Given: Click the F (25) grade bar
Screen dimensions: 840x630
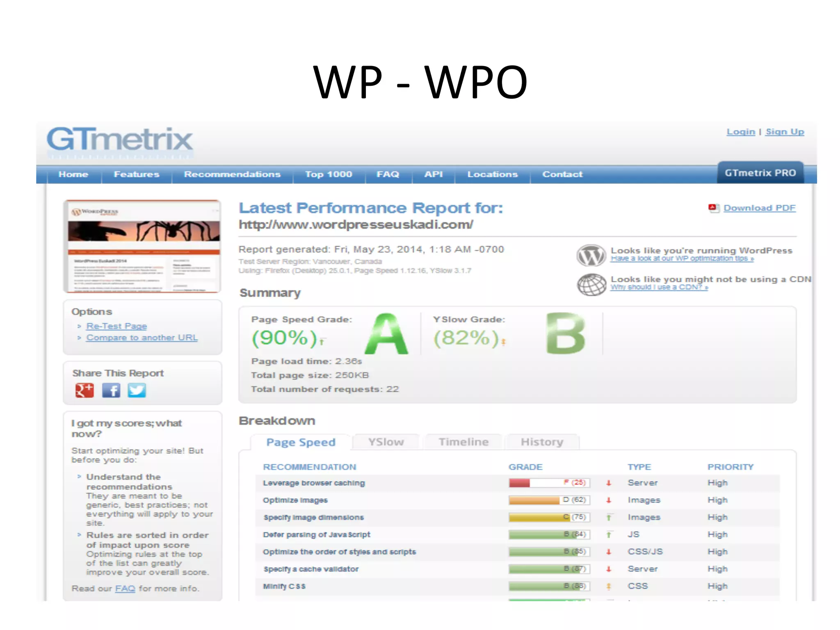Looking at the screenshot, I should 549,483.
